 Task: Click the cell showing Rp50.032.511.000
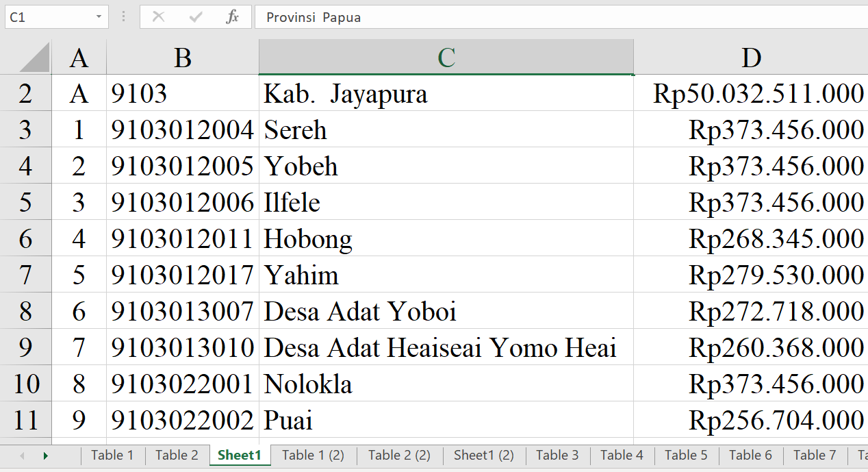coord(750,94)
